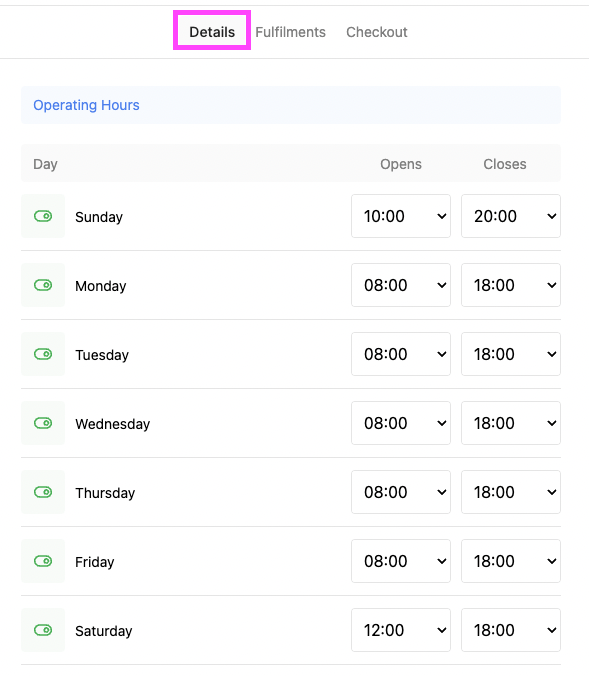Image resolution: width=589 pixels, height=676 pixels.
Task: Toggle Sunday operating hours switch
Action: click(43, 216)
